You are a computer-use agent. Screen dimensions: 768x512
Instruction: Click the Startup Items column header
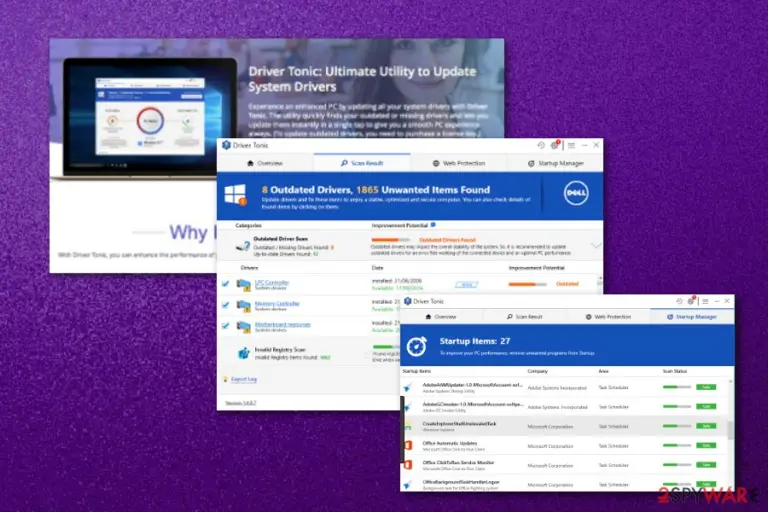pyautogui.click(x=417, y=371)
